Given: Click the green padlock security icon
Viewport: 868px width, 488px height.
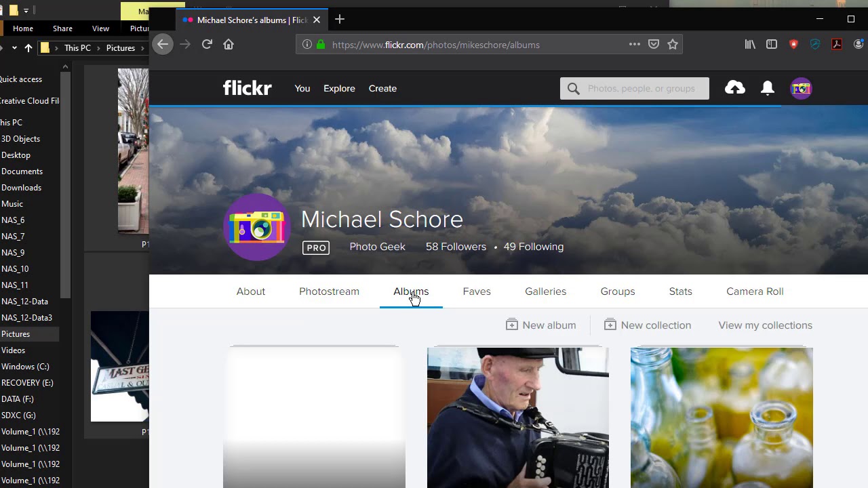Looking at the screenshot, I should tap(321, 45).
